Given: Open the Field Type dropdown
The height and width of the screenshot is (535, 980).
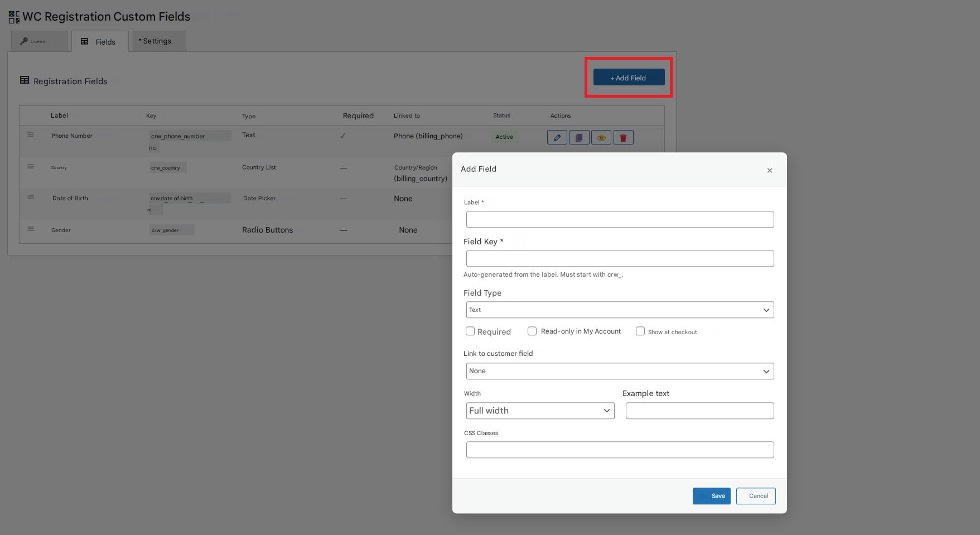Looking at the screenshot, I should coord(619,310).
